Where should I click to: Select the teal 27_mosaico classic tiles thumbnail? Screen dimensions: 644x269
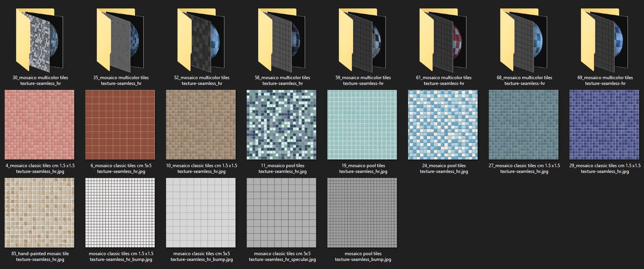point(524,125)
